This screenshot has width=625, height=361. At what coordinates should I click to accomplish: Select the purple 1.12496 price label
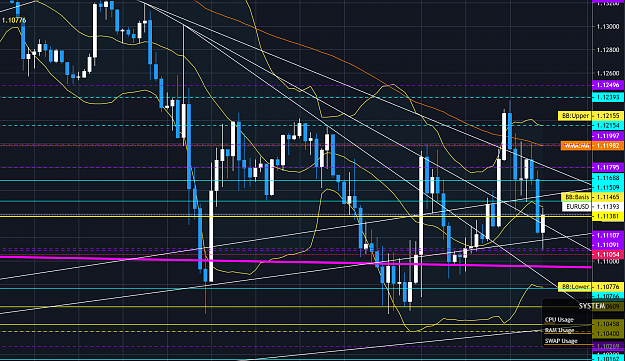[x=608, y=85]
